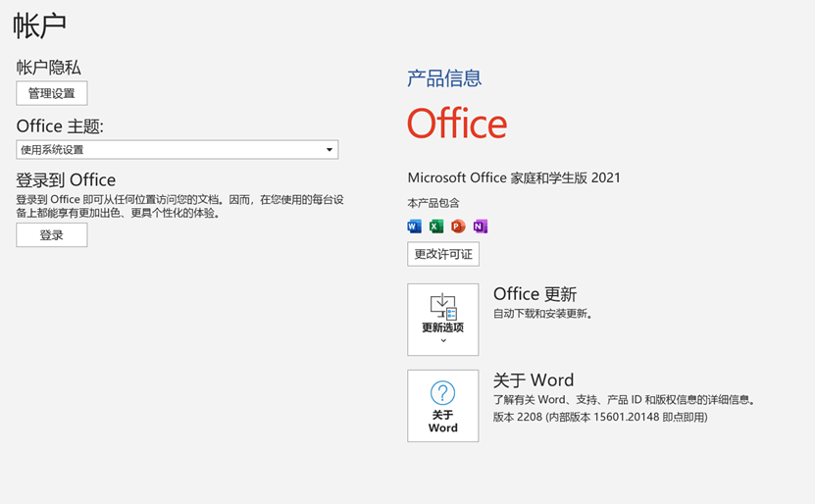Click the Excel app icon
815x504 pixels.
coord(436,227)
